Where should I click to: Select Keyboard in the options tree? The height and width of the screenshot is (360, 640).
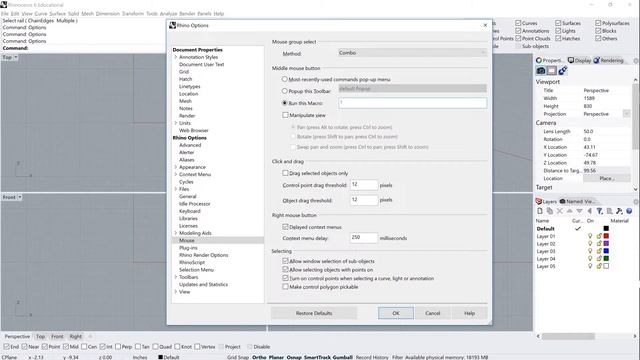pos(190,211)
